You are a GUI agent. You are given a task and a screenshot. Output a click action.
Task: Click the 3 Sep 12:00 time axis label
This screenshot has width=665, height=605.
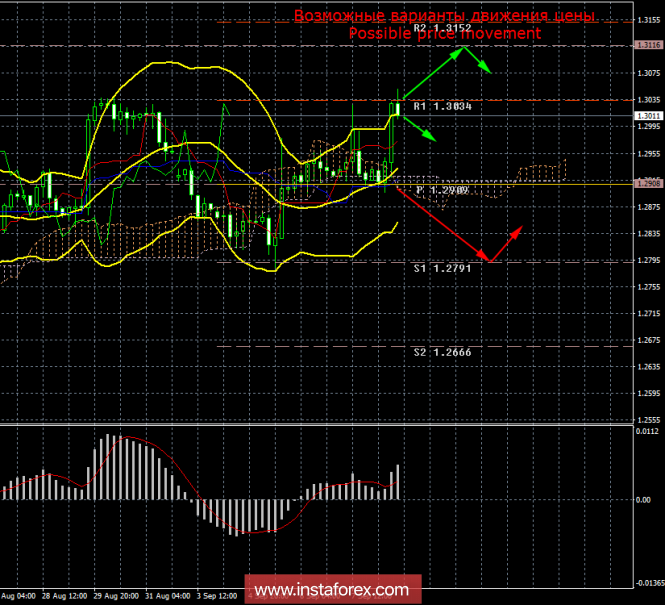tap(217, 596)
